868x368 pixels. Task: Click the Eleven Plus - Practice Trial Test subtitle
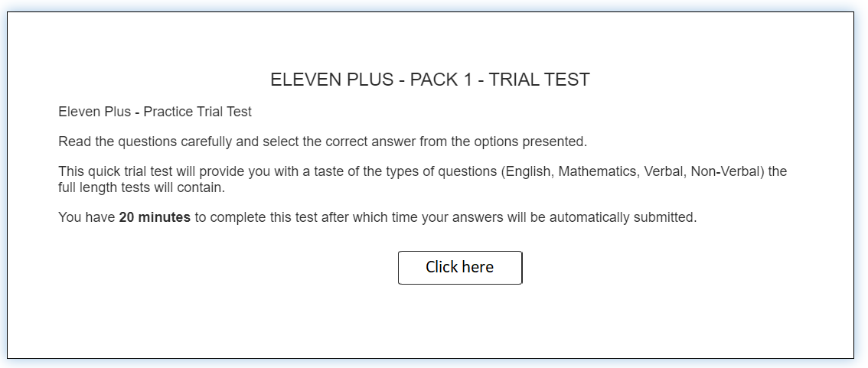155,112
